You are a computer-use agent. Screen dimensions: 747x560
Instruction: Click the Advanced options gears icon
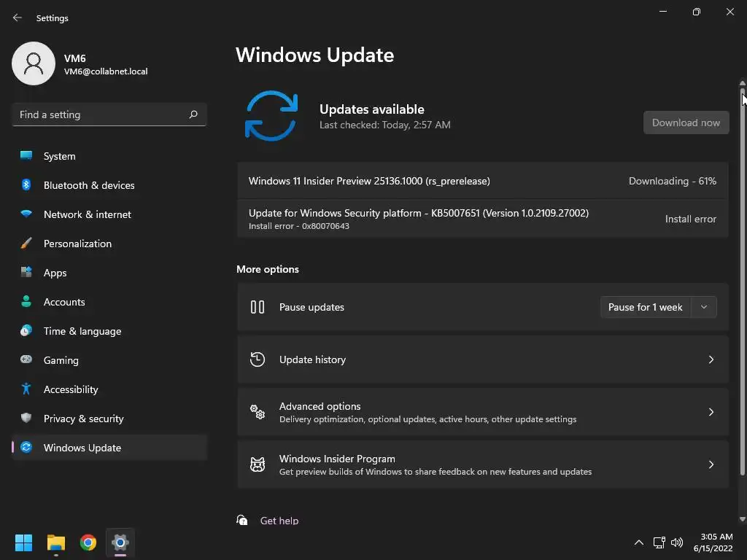click(x=258, y=412)
